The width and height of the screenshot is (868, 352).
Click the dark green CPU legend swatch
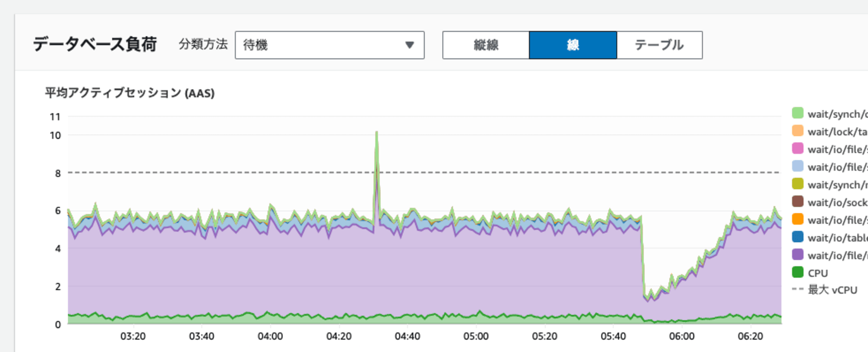click(x=798, y=272)
